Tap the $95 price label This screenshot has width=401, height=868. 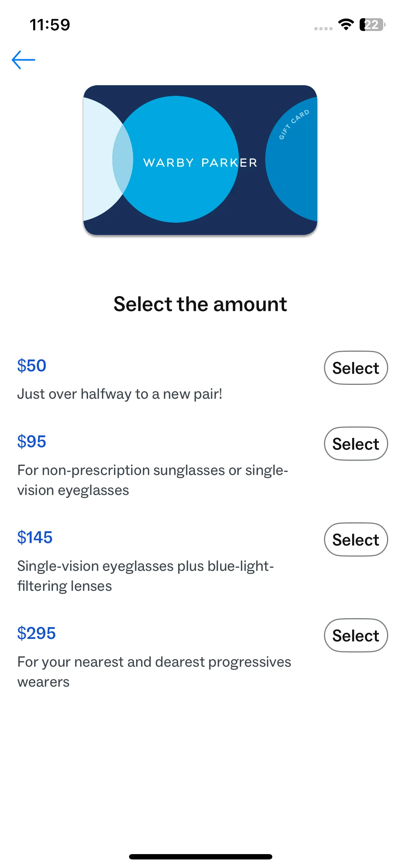pyautogui.click(x=32, y=441)
